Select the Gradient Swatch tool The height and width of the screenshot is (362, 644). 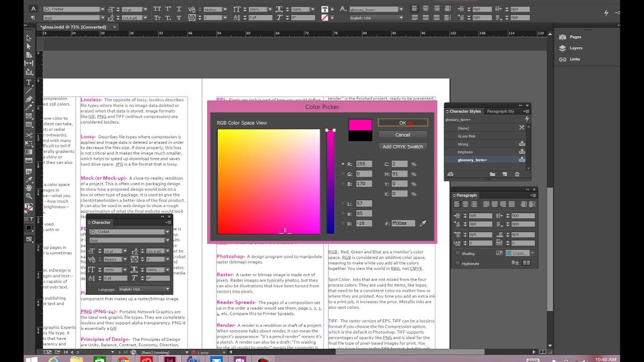point(29,152)
